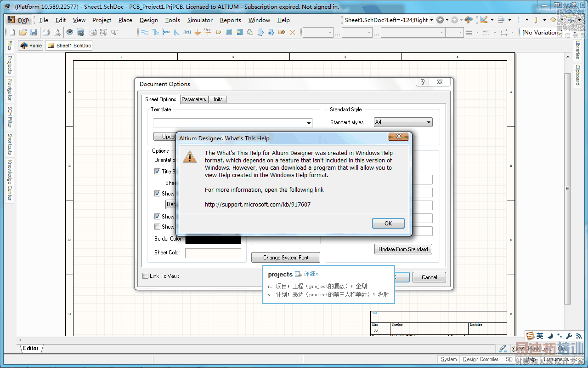This screenshot has width=588, height=368.
Task: Click the Zoom area icon
Action: pos(104,32)
